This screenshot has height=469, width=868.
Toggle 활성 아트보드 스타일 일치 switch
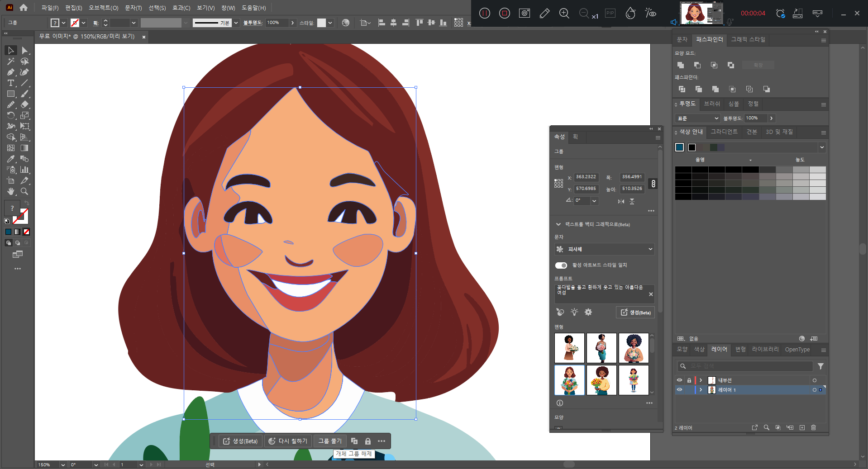coord(561,265)
